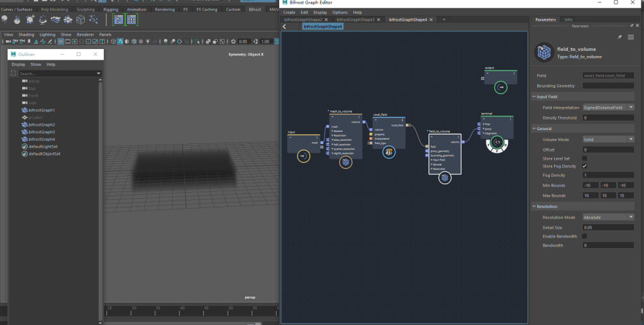The width and height of the screenshot is (644, 325).
Task: Expand the Outliner search dropdown arrow
Action: point(99,74)
